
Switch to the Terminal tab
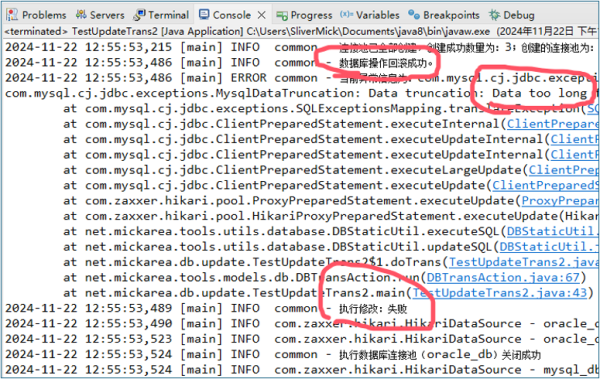pos(161,15)
